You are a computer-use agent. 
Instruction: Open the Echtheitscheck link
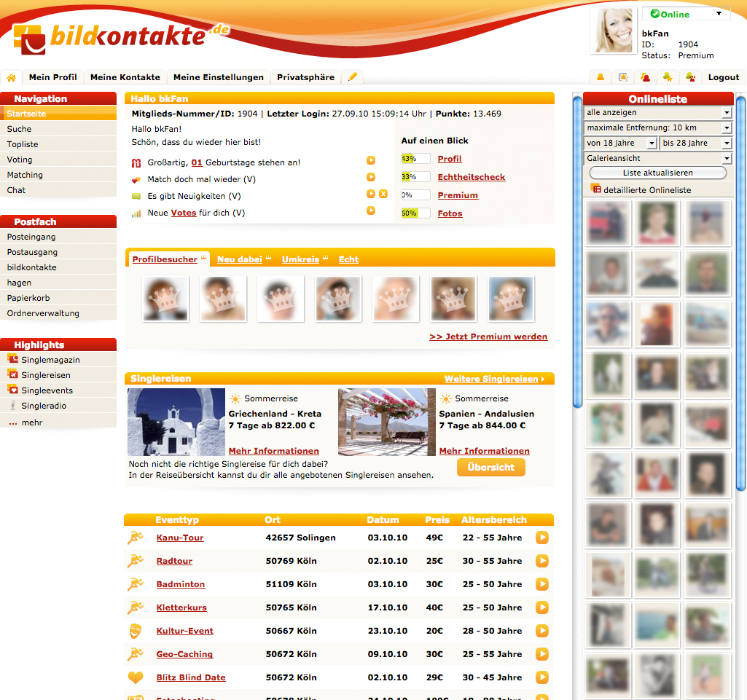click(x=472, y=177)
